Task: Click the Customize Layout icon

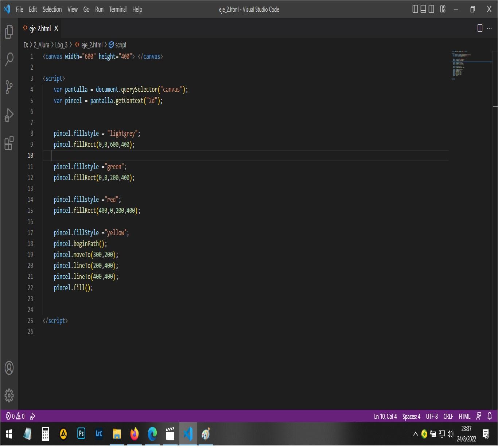Action: coord(443,9)
